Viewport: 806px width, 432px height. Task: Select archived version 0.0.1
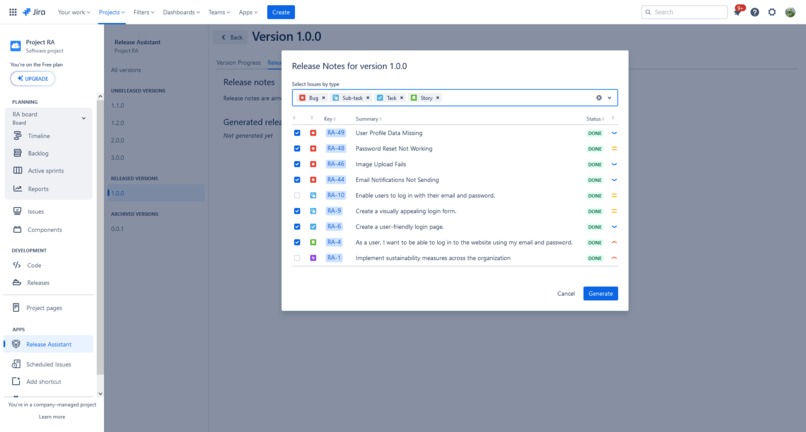[118, 229]
